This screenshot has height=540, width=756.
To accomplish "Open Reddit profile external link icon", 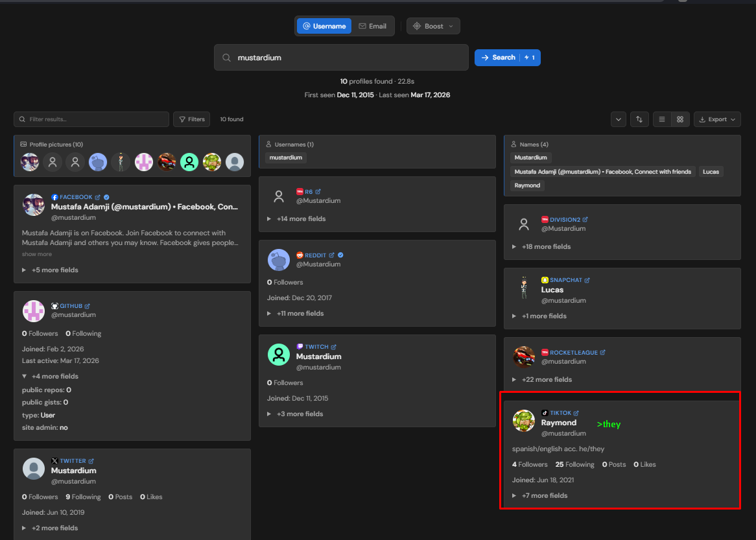I will pos(331,255).
